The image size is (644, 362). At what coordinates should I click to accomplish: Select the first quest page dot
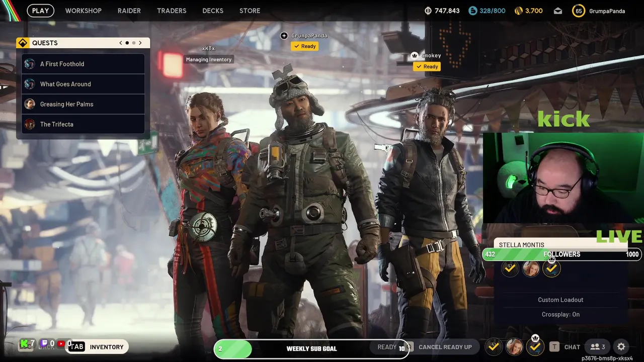[x=127, y=43]
